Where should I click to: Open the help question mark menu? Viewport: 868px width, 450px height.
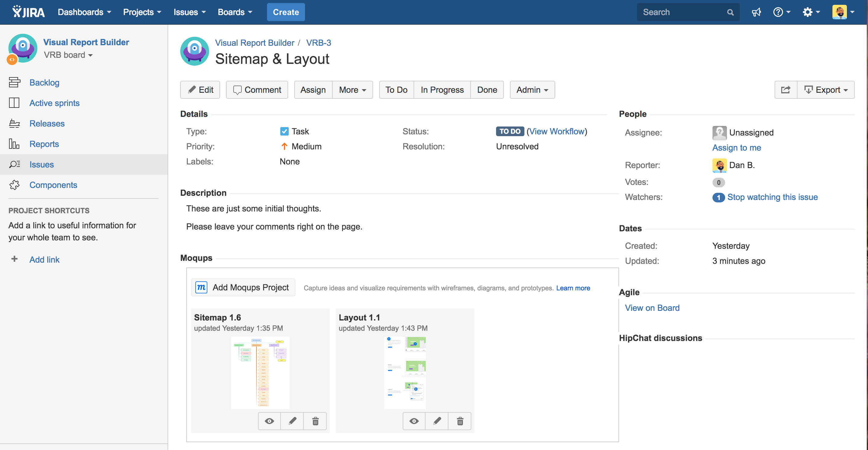[x=782, y=12]
